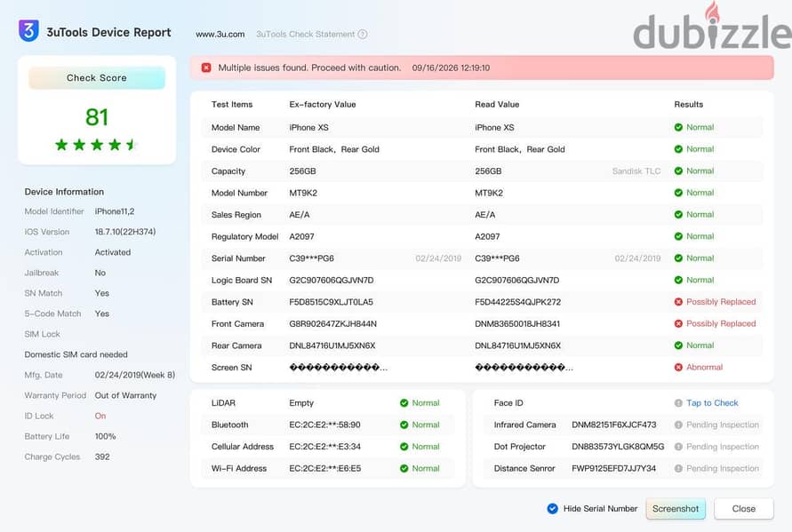This screenshot has height=532, width=792.
Task: Click the Infrared Camera serial DNM82151F6XJCF473
Action: coord(613,425)
